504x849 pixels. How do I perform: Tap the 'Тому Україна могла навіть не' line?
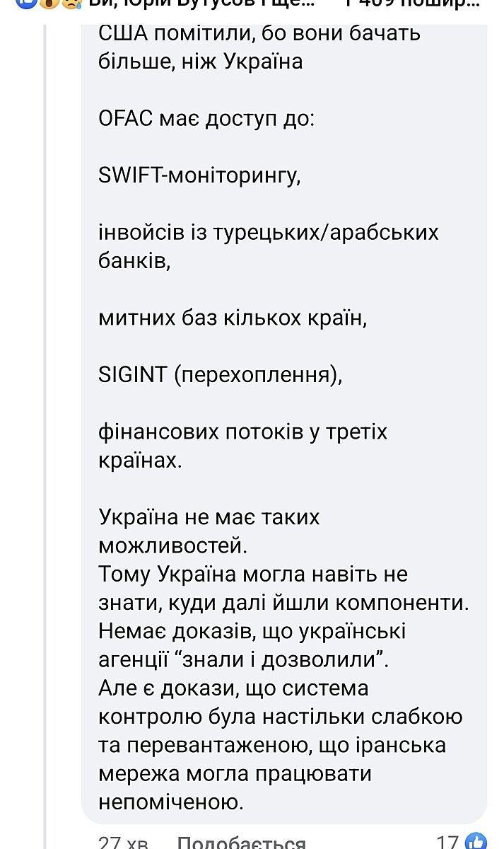(x=254, y=574)
